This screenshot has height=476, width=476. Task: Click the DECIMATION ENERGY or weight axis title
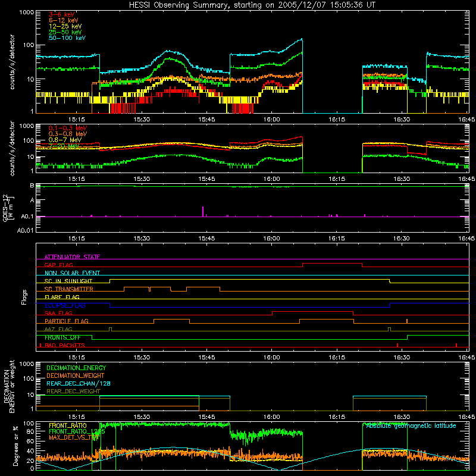[x=9, y=386]
